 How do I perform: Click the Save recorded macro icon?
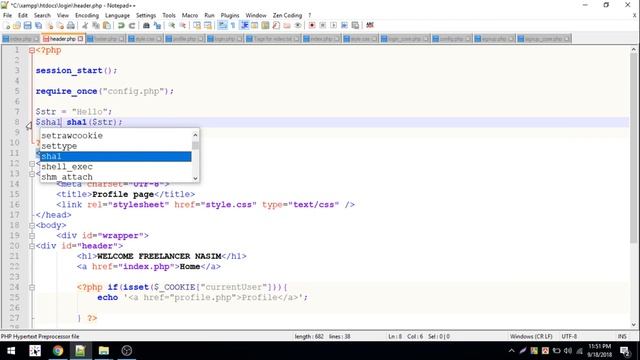(x=355, y=25)
